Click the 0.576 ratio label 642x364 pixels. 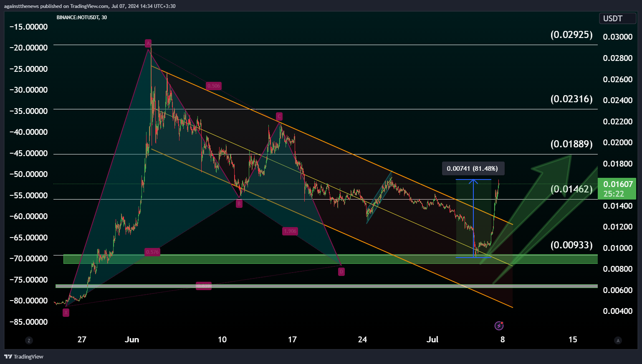click(152, 252)
